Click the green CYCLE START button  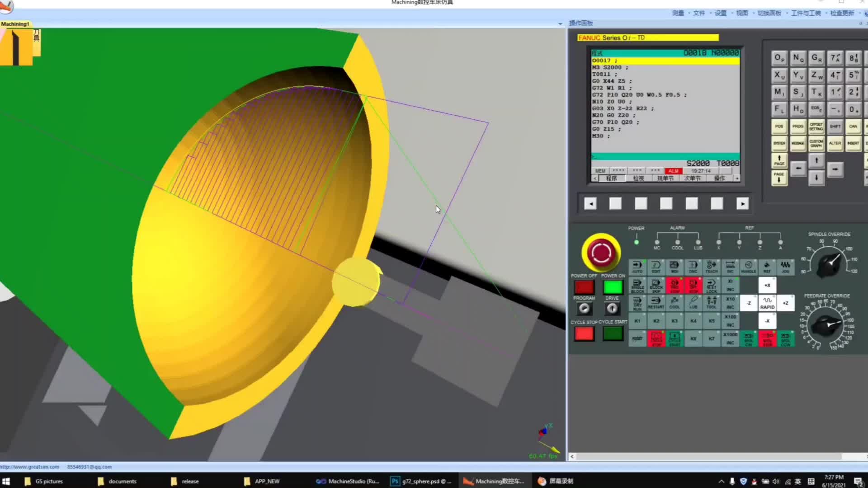click(x=613, y=333)
